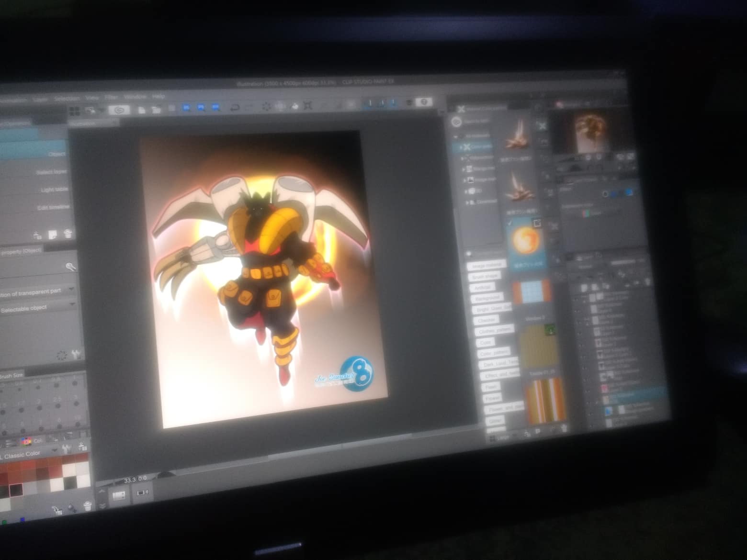This screenshot has width=747, height=560.
Task: Open the Window menu
Action: (x=135, y=97)
